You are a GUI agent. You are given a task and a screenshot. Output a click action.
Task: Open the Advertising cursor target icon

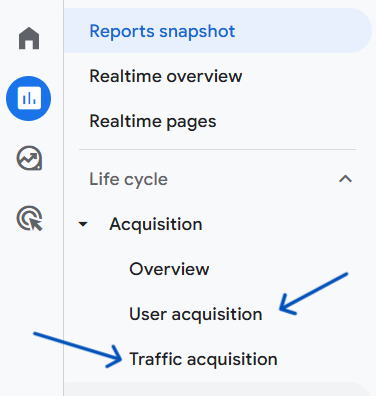29,218
